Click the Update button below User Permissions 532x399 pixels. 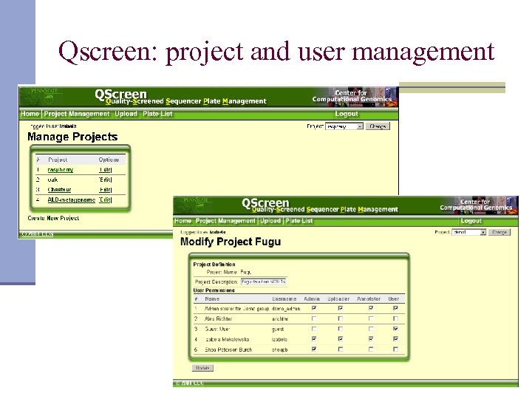coord(202,368)
